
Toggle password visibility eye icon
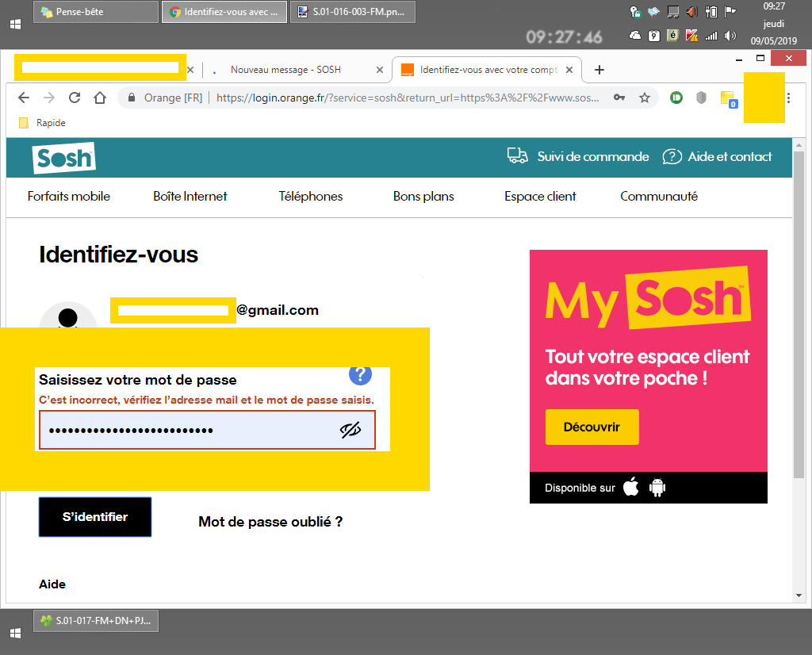(350, 430)
